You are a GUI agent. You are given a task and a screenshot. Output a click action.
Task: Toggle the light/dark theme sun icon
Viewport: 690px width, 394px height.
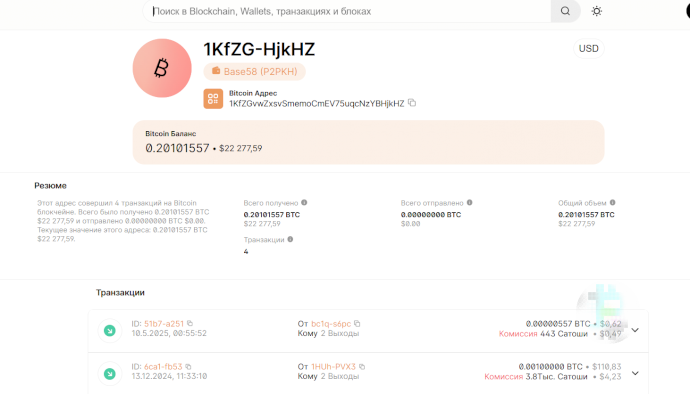coord(597,11)
